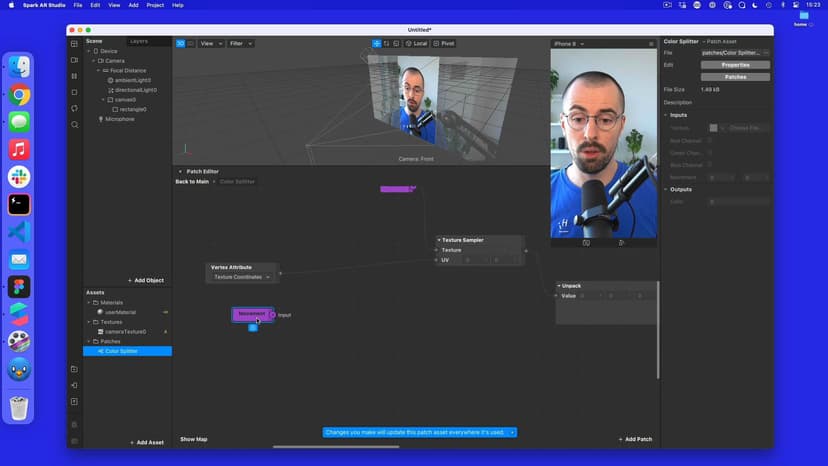Collapse the Device tree item
The image size is (828, 466).
tap(89, 51)
